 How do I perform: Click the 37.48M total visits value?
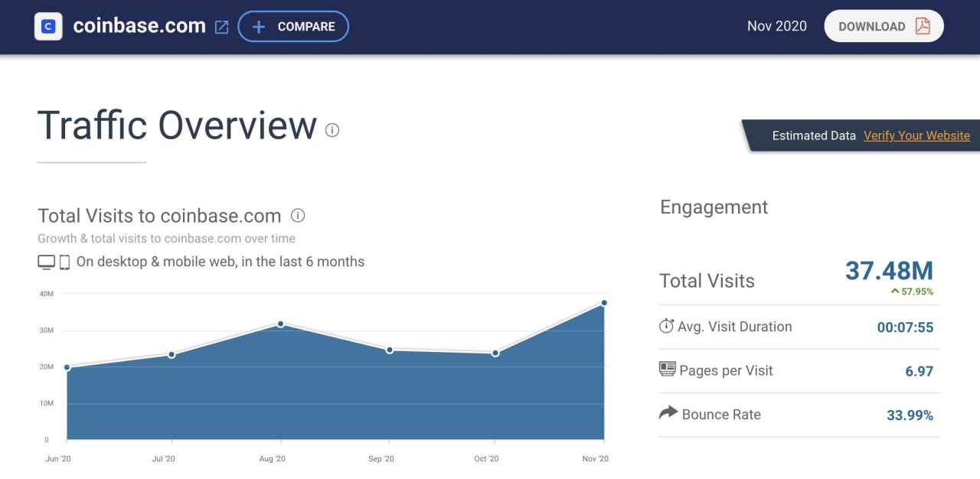coord(889,271)
